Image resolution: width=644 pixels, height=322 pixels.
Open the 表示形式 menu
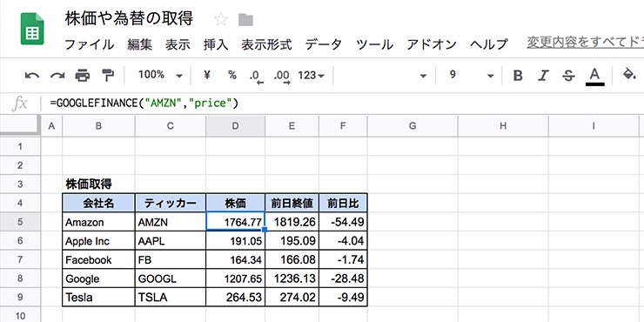click(266, 44)
